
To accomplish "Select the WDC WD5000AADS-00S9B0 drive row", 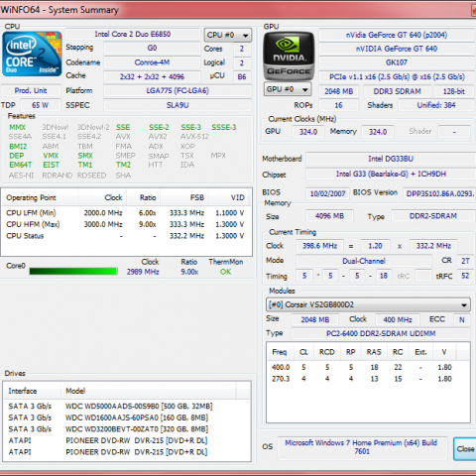I will click(127, 406).
